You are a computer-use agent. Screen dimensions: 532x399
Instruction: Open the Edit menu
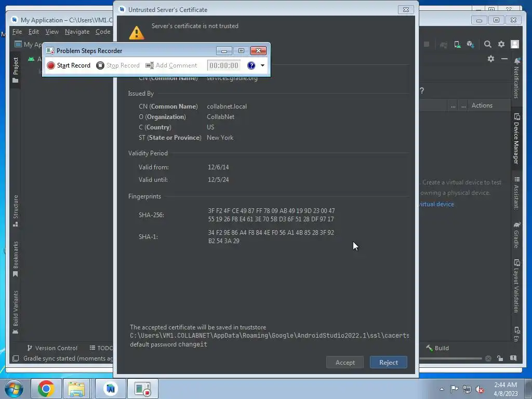tap(34, 32)
